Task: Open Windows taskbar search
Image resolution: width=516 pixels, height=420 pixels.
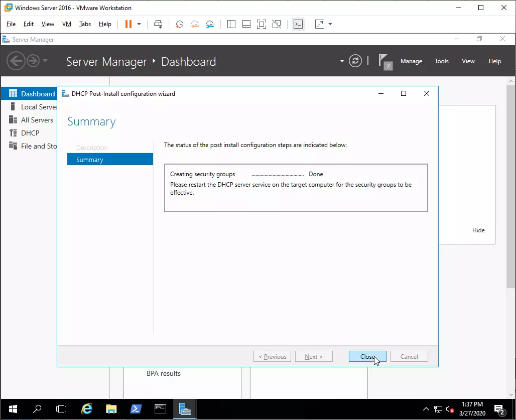Action: (x=37, y=409)
